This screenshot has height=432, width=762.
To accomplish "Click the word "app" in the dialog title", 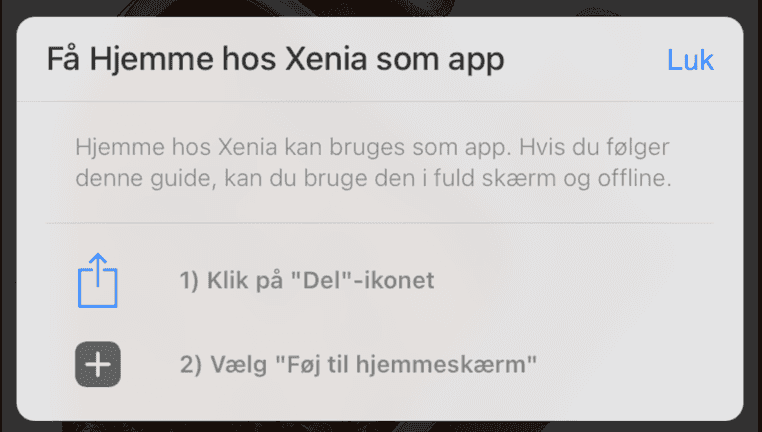I will click(476, 62).
